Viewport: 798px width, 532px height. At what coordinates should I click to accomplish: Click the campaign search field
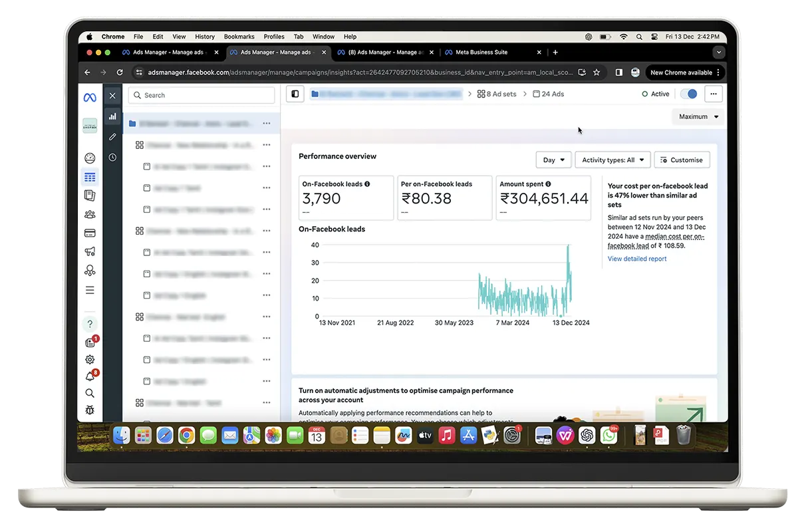pyautogui.click(x=201, y=96)
